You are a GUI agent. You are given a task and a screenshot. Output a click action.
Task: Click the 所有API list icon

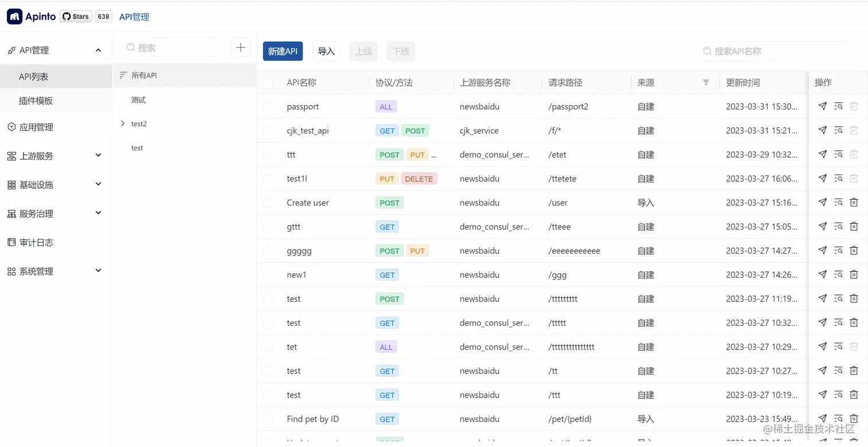123,75
